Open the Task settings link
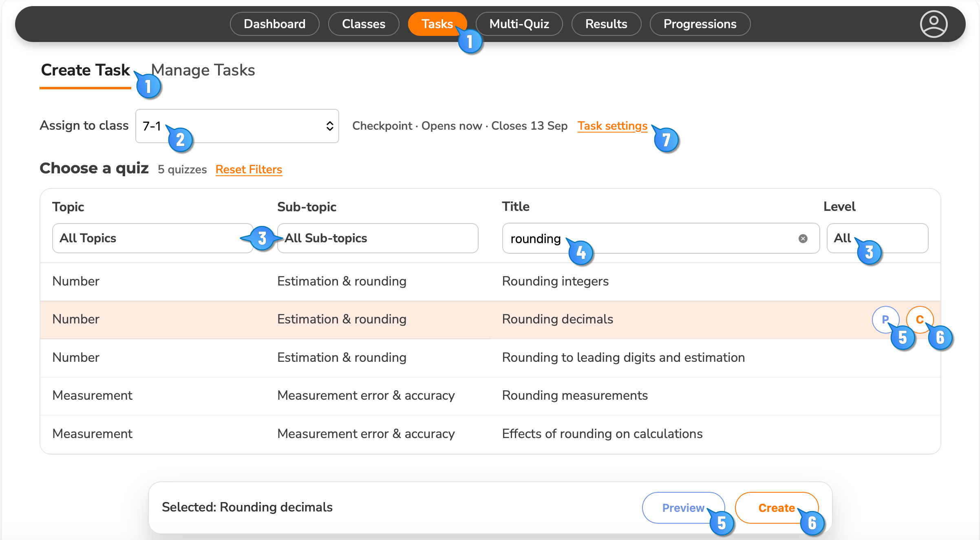980x540 pixels. click(612, 126)
